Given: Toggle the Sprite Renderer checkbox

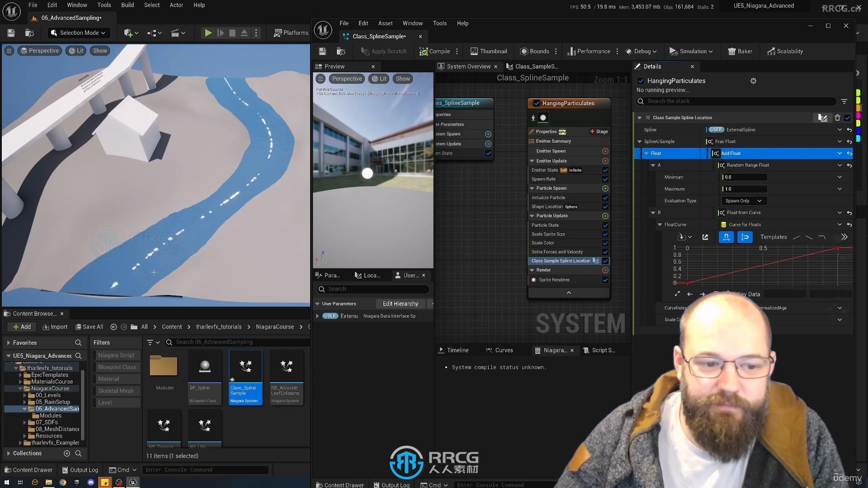Looking at the screenshot, I should tap(605, 280).
